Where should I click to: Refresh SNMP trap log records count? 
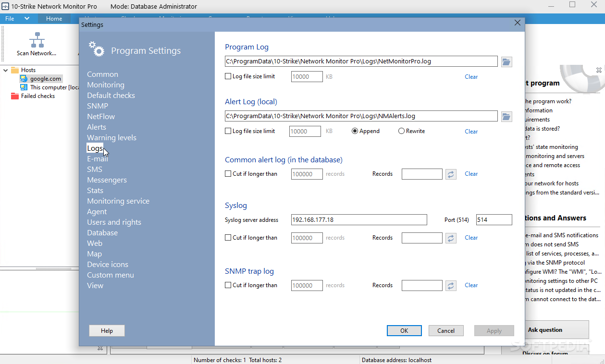(451, 285)
